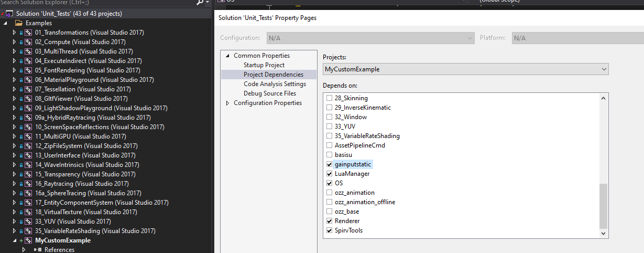The image size is (644, 253).
Task: Collapse the MyCustomExample project node
Action: pyautogui.click(x=15, y=240)
